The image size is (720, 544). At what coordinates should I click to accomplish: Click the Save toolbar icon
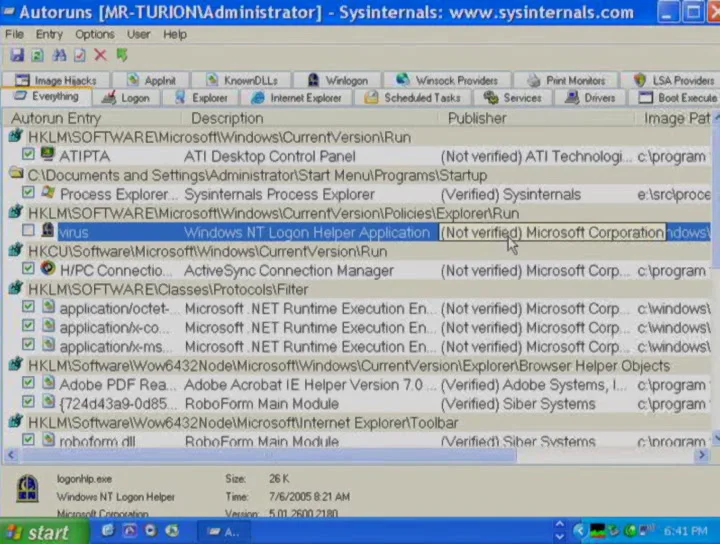(x=15, y=55)
